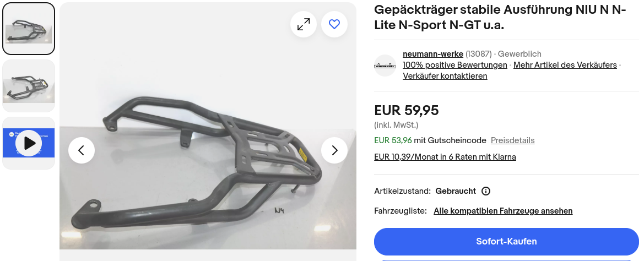View Alle kompatiblen Fahrzeuge ansehen
The width and height of the screenshot is (644, 261).
(503, 211)
